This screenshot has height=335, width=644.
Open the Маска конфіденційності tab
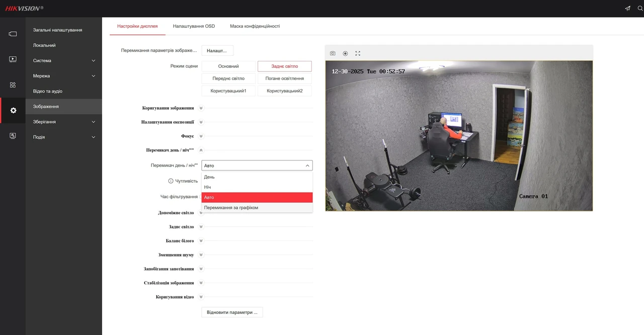[255, 26]
